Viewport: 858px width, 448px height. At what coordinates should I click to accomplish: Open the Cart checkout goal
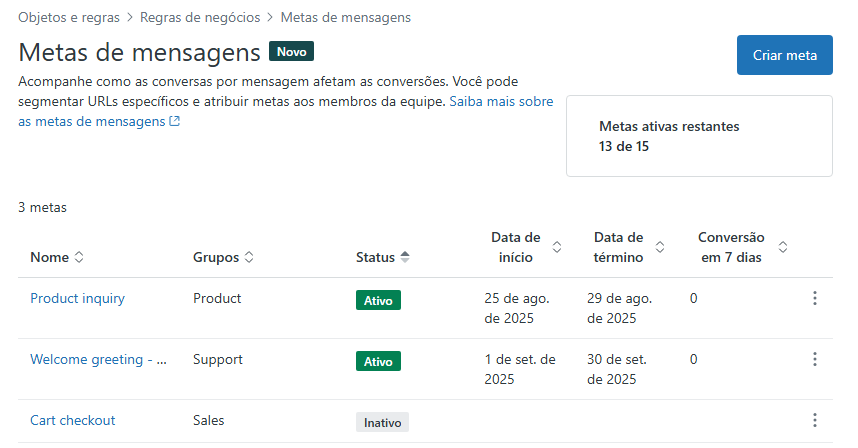(x=72, y=420)
